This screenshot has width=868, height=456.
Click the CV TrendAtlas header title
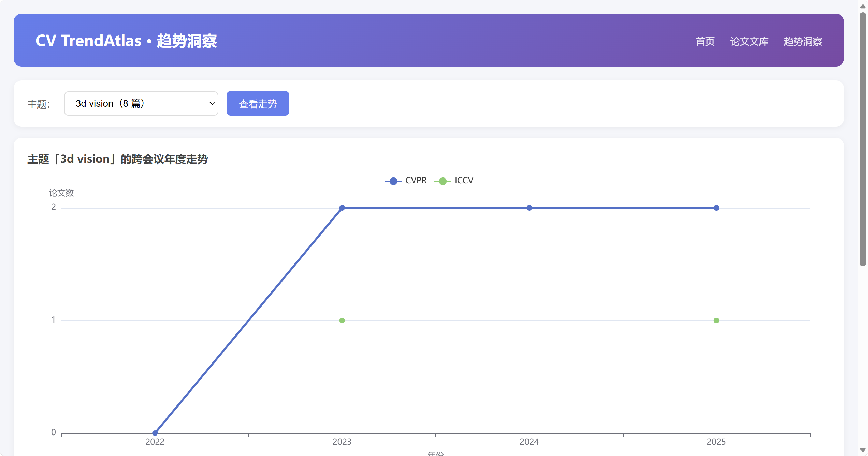[126, 41]
